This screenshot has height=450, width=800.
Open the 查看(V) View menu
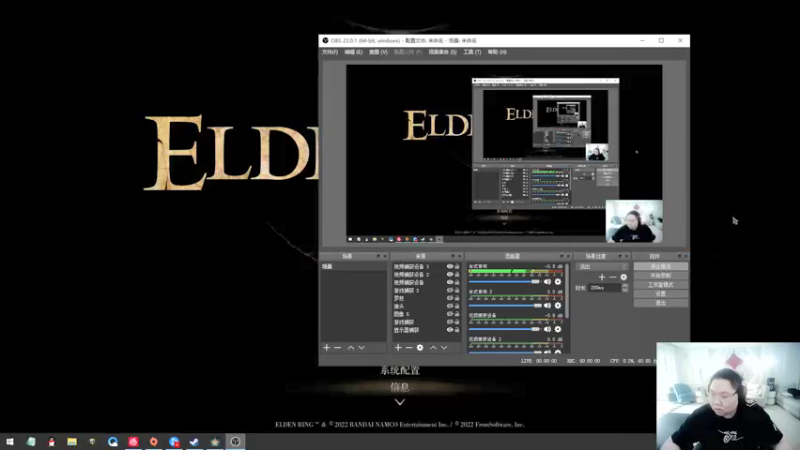pos(378,52)
